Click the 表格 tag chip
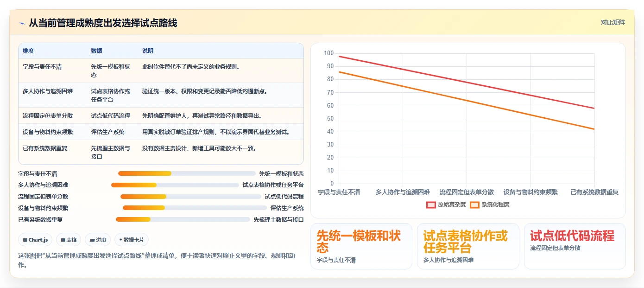 tap(69, 240)
